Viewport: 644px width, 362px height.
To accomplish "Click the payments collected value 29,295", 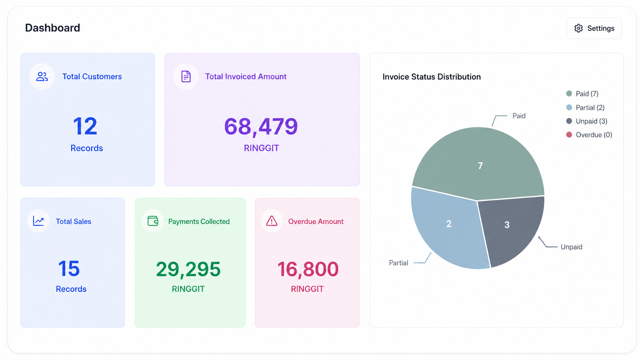I will point(188,269).
